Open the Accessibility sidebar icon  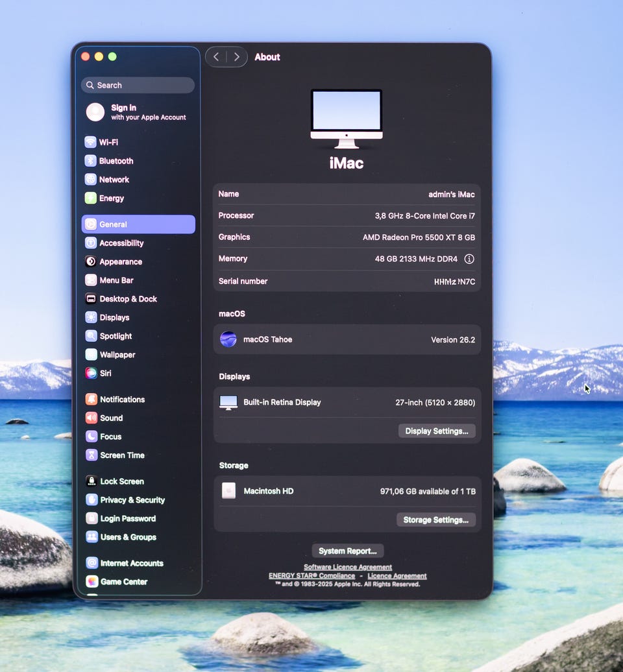pyautogui.click(x=91, y=243)
